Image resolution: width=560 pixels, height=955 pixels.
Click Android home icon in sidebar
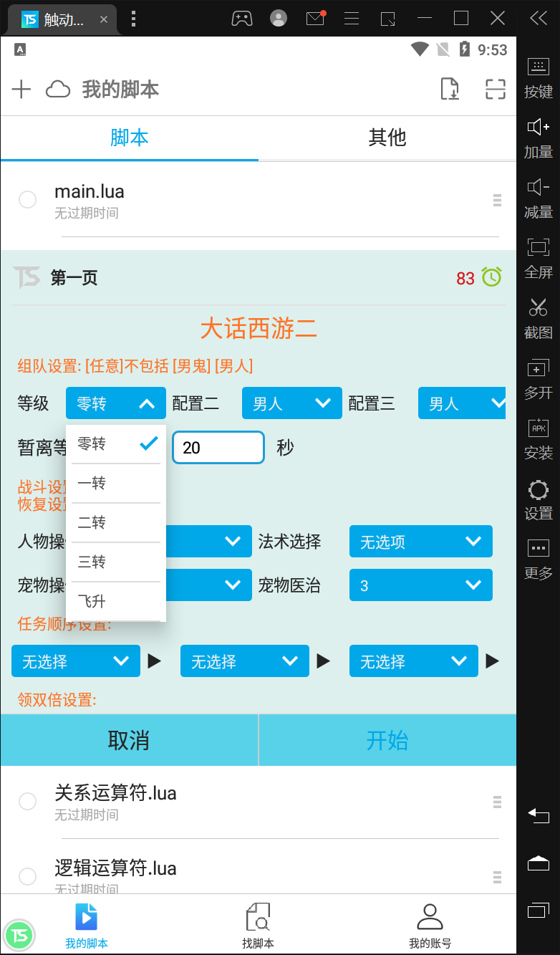[x=539, y=863]
